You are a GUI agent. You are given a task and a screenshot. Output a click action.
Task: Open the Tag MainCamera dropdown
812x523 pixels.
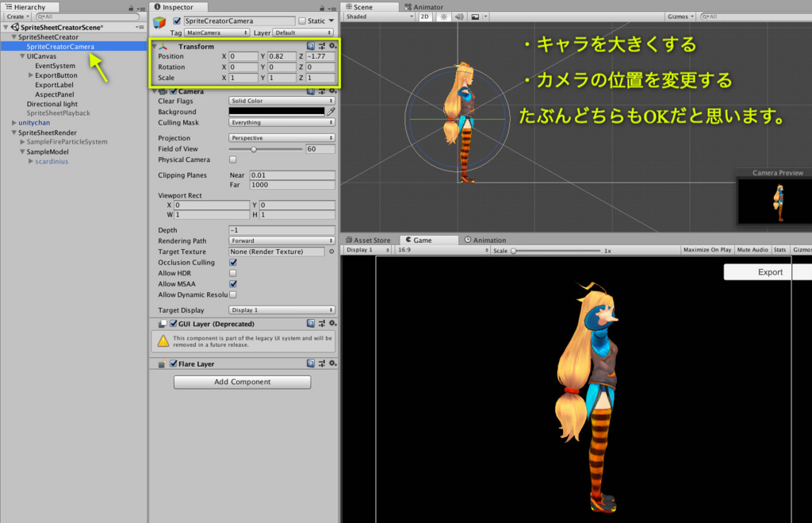tap(216, 33)
